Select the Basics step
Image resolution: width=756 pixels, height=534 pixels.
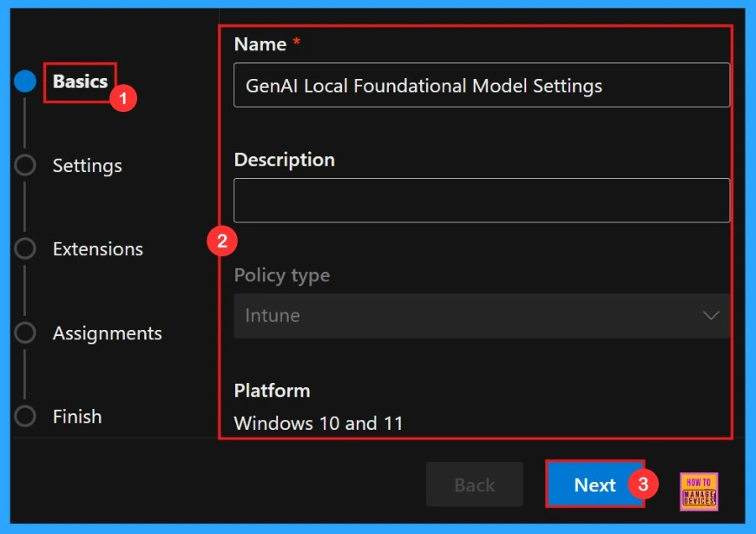(80, 82)
